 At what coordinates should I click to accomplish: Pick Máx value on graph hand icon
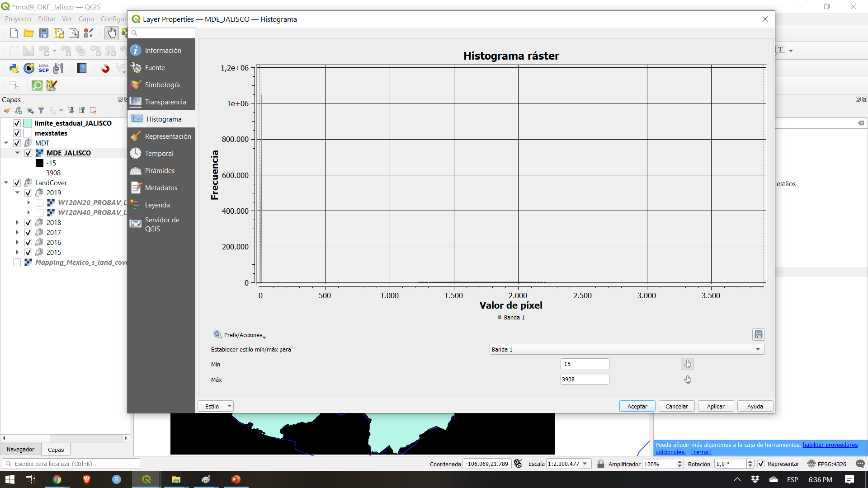click(x=687, y=380)
